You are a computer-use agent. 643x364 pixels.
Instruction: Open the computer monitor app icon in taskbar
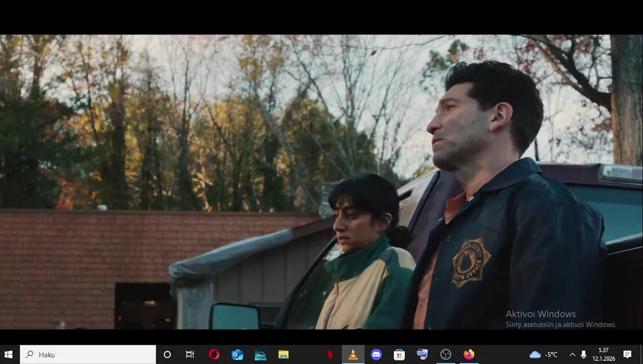(x=423, y=354)
